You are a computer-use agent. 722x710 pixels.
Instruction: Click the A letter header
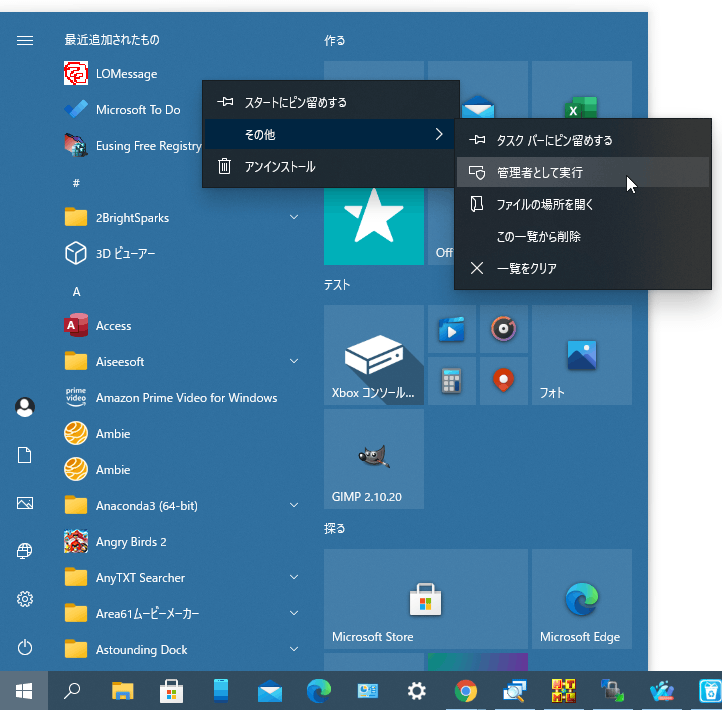click(x=76, y=291)
